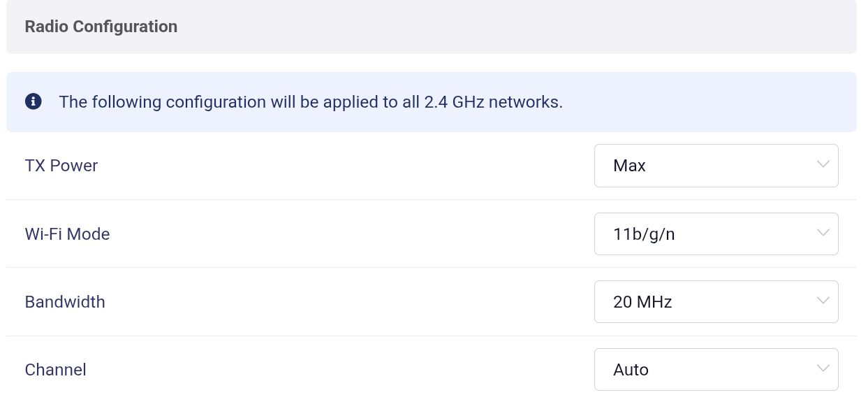Click the Channel dropdown chevron icon

[x=823, y=369]
